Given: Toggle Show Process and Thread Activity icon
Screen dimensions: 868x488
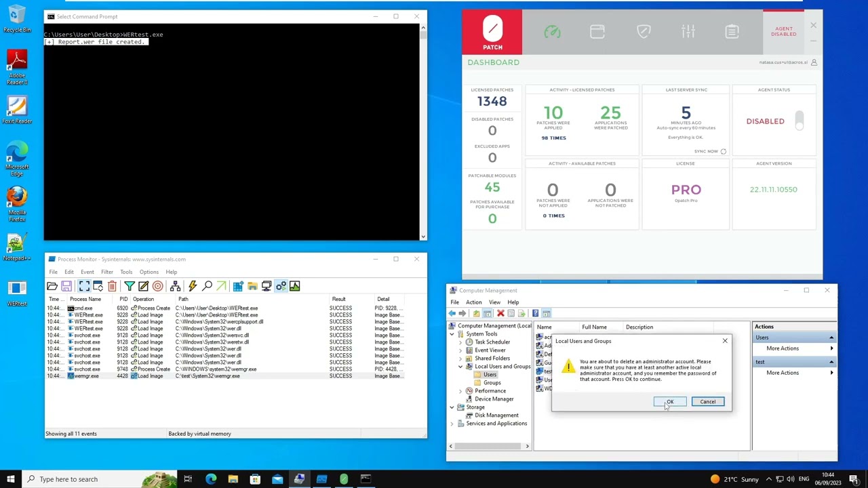Looking at the screenshot, I should pyautogui.click(x=281, y=286).
